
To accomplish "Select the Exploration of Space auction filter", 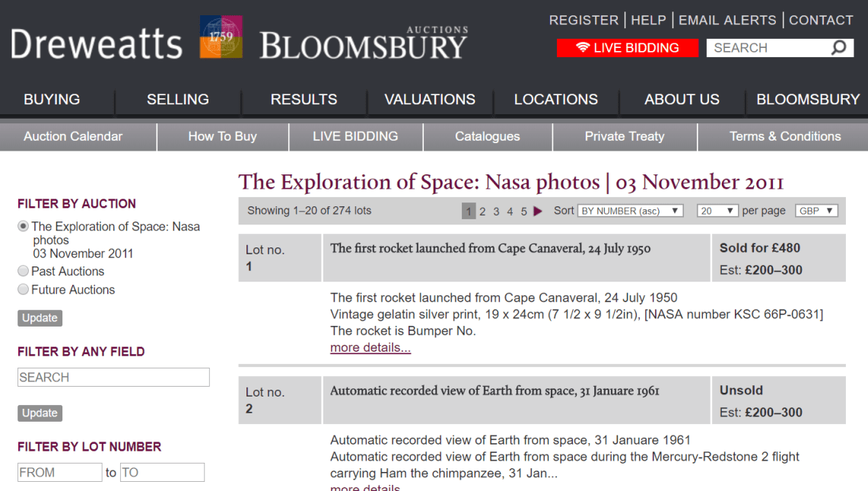I will coord(22,226).
